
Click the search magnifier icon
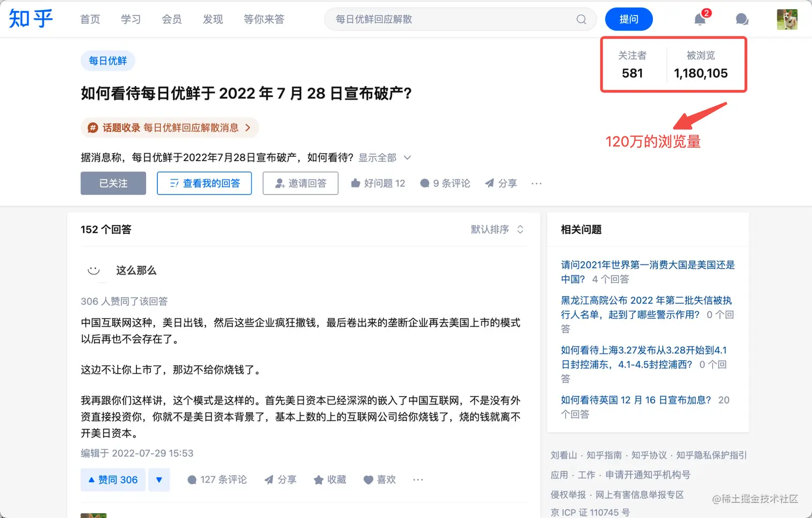click(x=581, y=19)
